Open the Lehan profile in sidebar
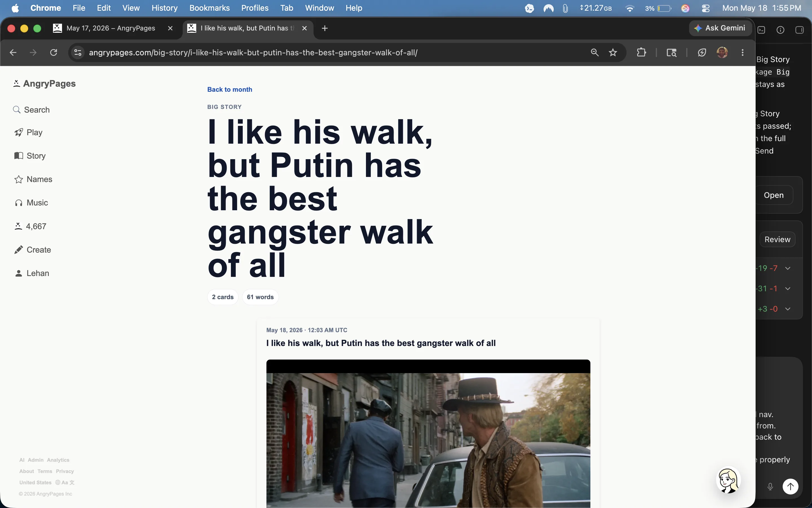This screenshot has height=508, width=812. tap(32, 273)
